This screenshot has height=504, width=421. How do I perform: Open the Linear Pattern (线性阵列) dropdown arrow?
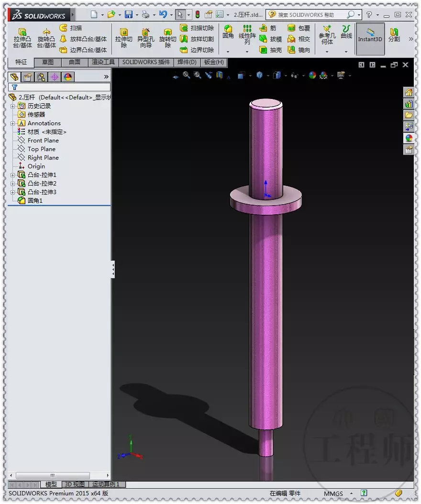click(x=247, y=52)
